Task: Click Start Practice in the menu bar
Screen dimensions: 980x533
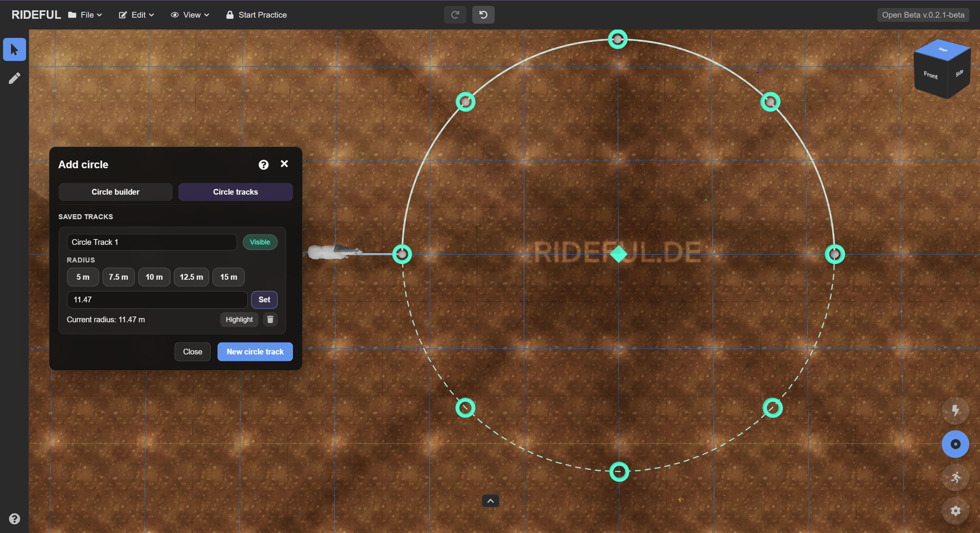Action: click(x=256, y=15)
